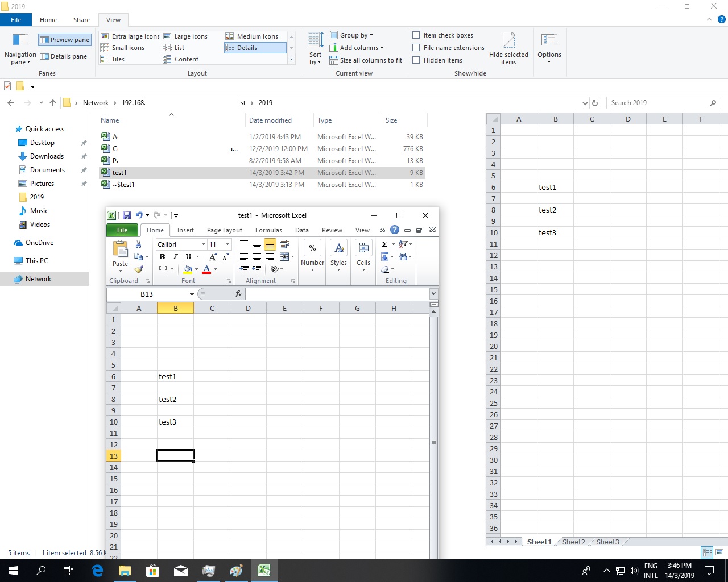Click the Increase Indent icon
728x582 pixels.
257,269
